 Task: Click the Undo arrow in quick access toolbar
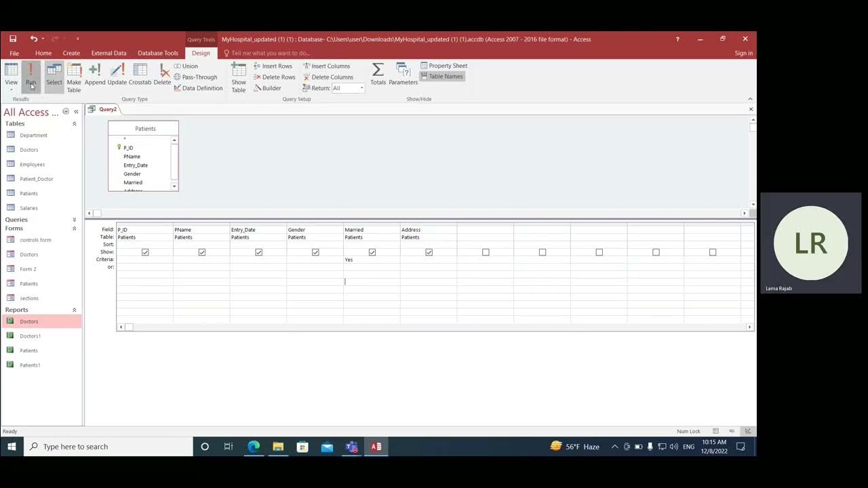click(x=33, y=39)
